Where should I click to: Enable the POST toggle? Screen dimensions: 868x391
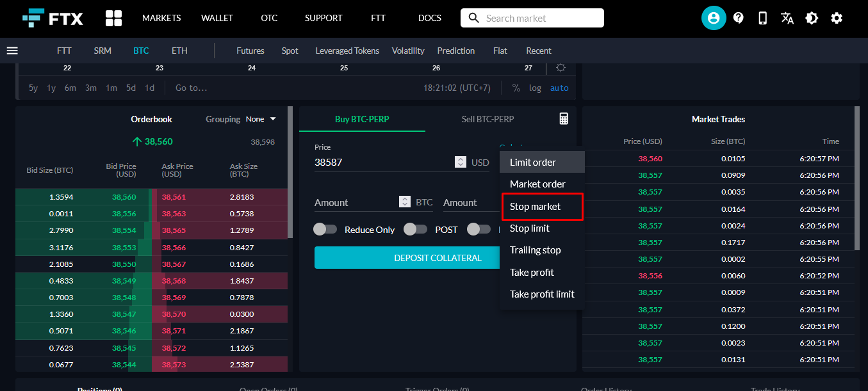click(416, 229)
